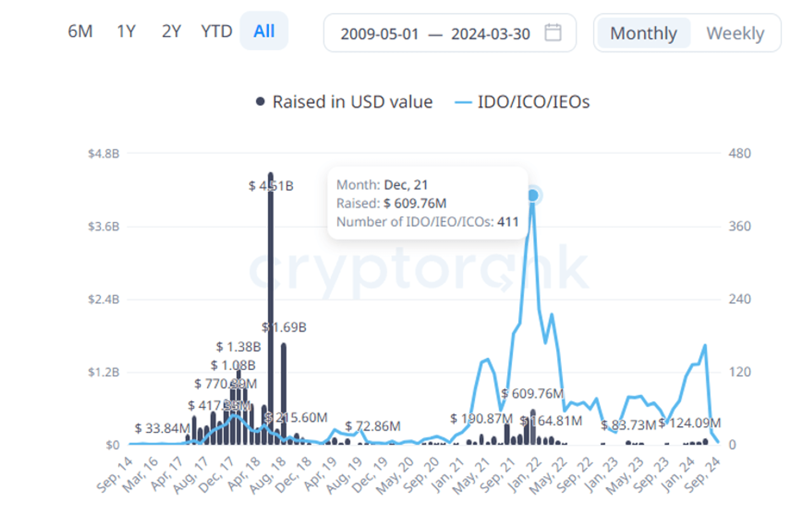Select the YTD time range
This screenshot has width=812, height=512.
[x=217, y=31]
